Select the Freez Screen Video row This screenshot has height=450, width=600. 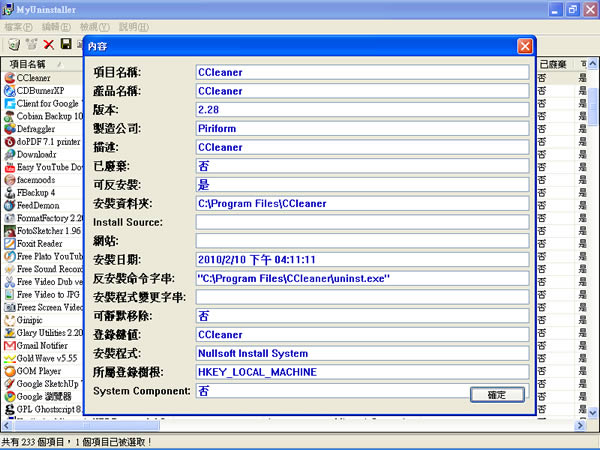pos(42,307)
